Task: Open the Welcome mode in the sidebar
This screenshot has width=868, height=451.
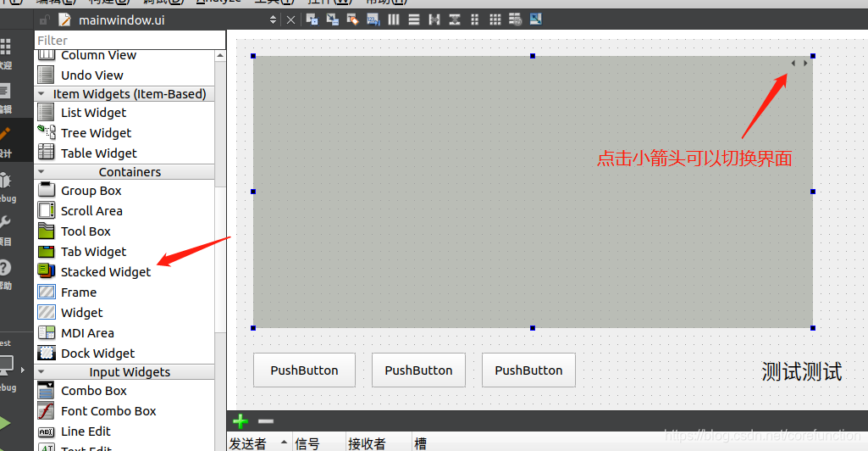Action: tap(6, 53)
